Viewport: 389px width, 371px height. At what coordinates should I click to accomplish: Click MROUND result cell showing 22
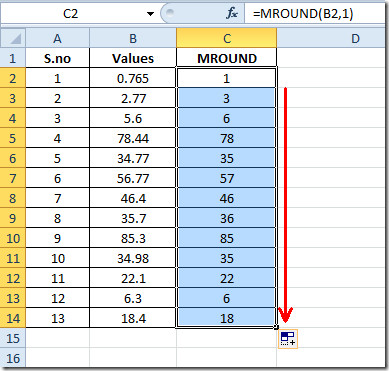(226, 278)
